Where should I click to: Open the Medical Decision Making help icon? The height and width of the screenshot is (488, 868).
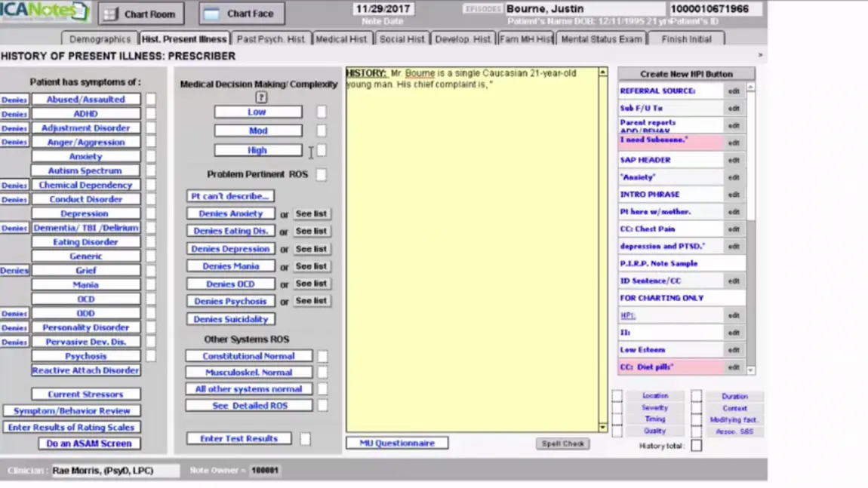pos(261,97)
